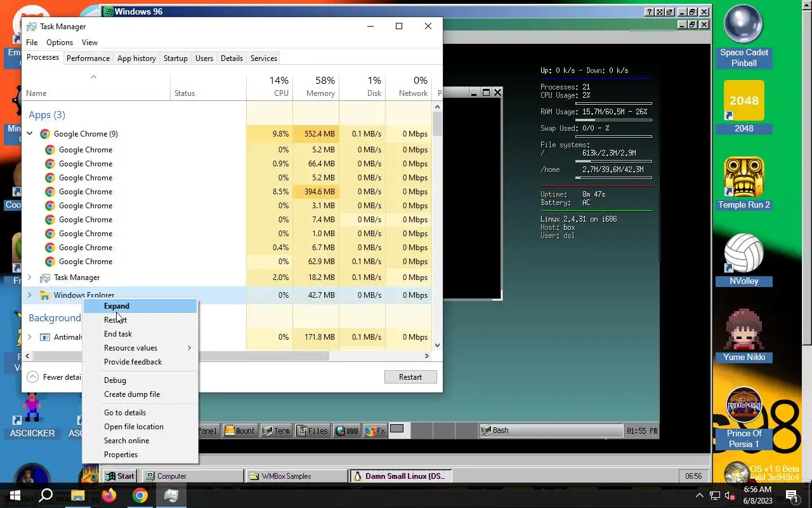Open Files in the DSL panel

point(311,431)
